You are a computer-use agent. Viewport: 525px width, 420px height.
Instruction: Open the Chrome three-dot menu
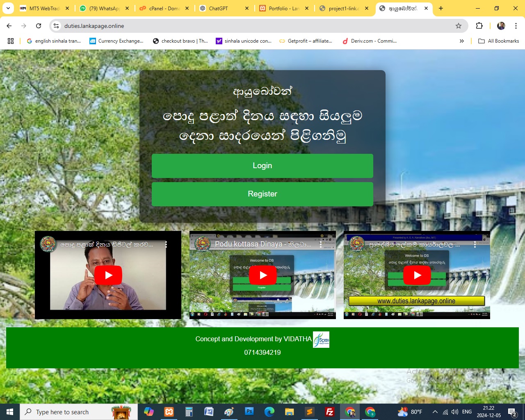[516, 26]
